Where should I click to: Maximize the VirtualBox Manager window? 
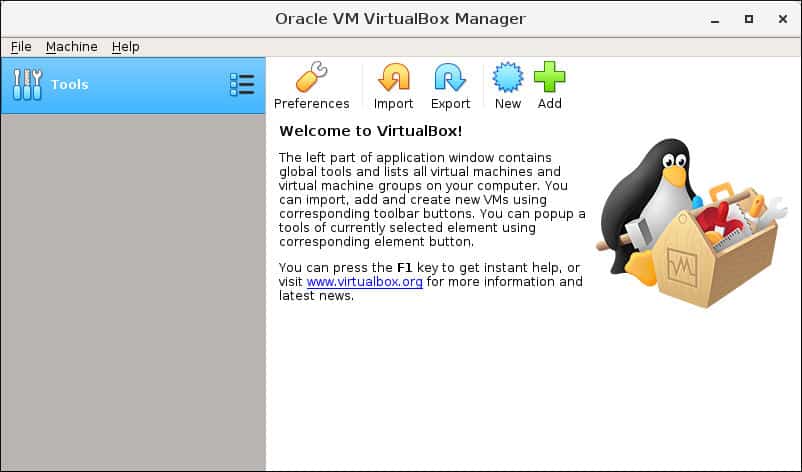(749, 19)
